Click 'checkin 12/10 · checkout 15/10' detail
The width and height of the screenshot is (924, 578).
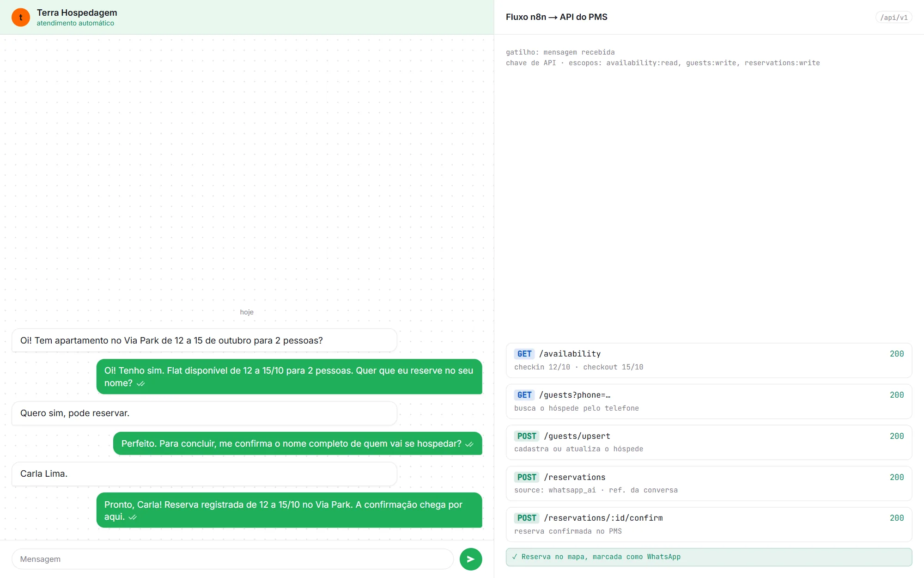point(578,367)
